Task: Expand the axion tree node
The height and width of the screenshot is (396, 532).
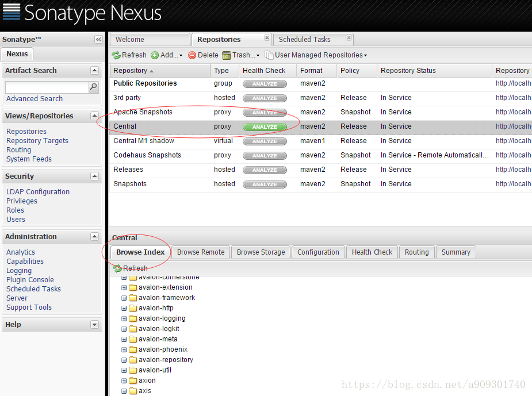Action: 124,380
